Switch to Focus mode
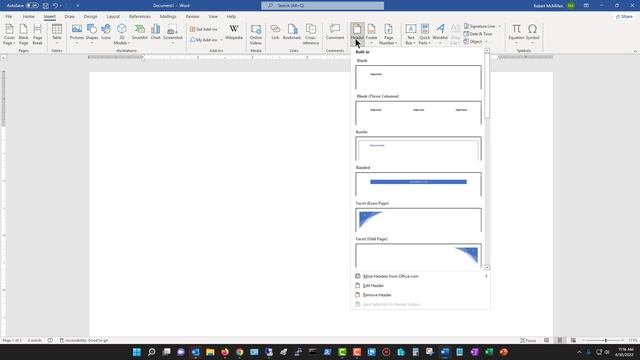 [528, 340]
